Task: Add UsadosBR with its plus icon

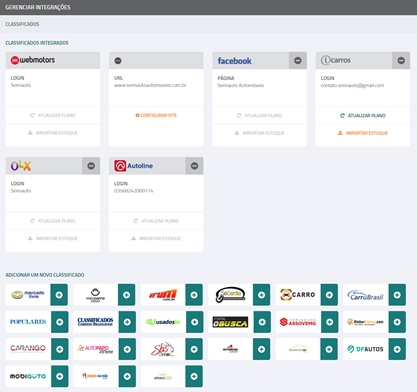Action: click(195, 322)
